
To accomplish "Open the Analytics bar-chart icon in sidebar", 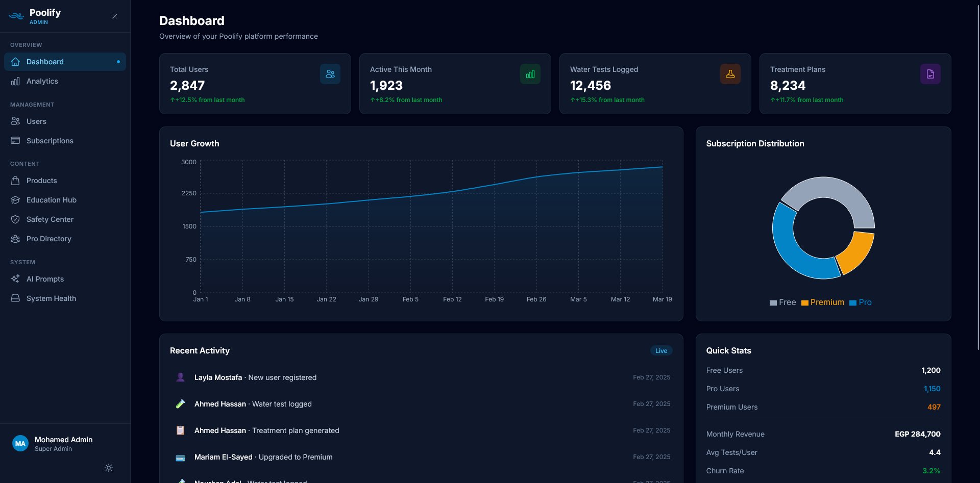I will pos(16,81).
